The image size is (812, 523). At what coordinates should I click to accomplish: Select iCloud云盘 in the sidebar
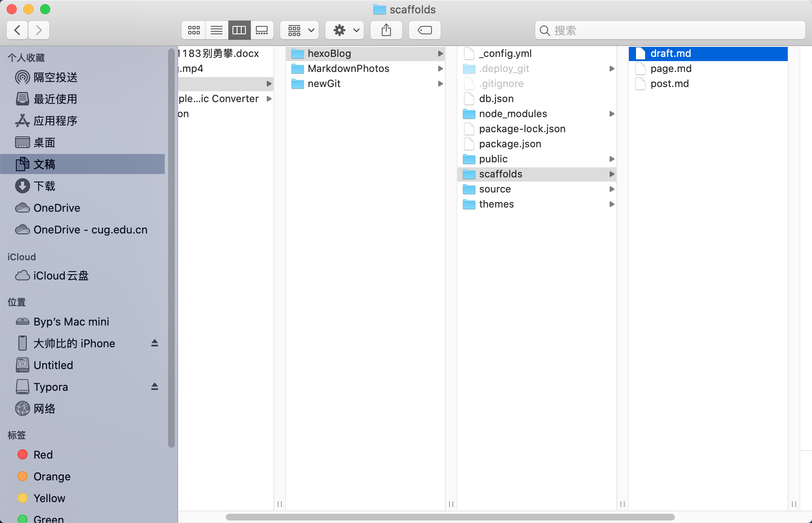(61, 276)
